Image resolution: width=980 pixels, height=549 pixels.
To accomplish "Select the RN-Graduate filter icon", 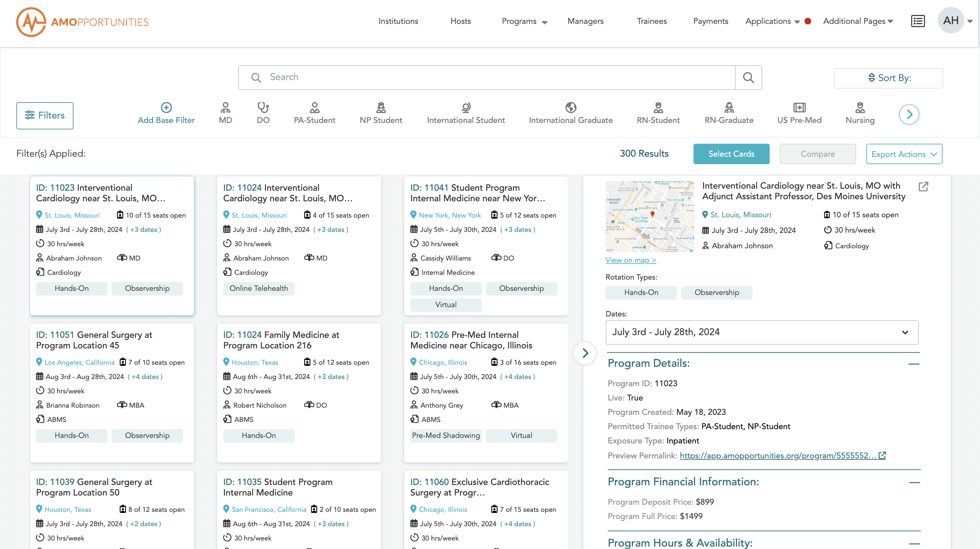I will pos(729,113).
